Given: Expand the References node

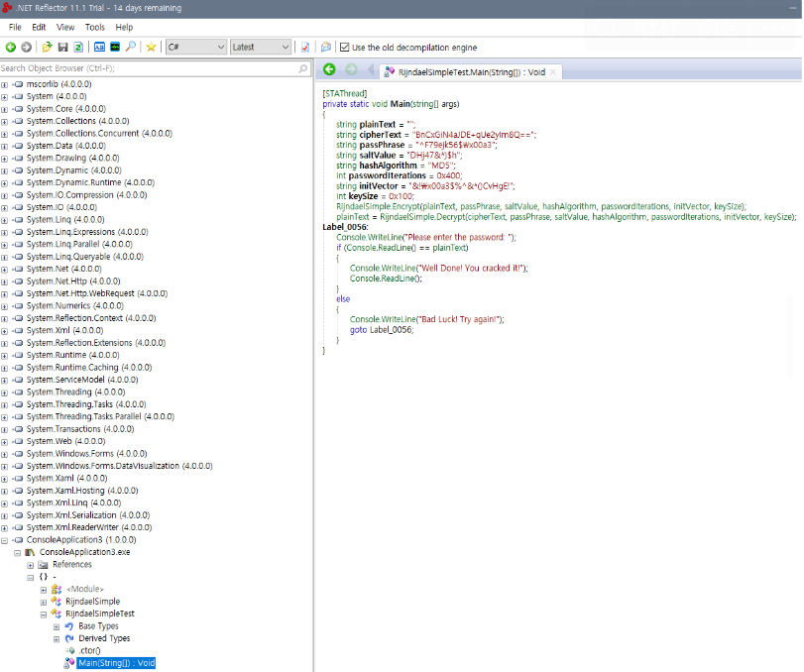Looking at the screenshot, I should (31, 565).
